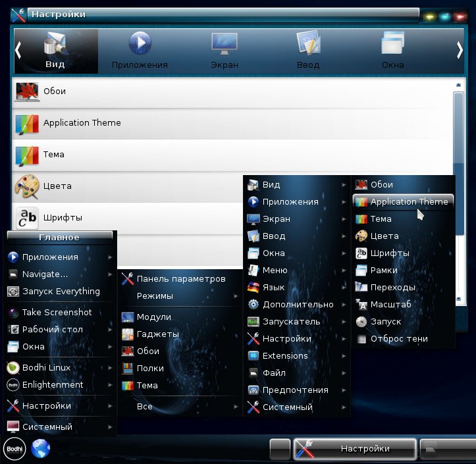Image resolution: width=476 pixels, height=464 pixels.
Task: Click the Переходы icon in Вид submenu
Action: coord(361,287)
